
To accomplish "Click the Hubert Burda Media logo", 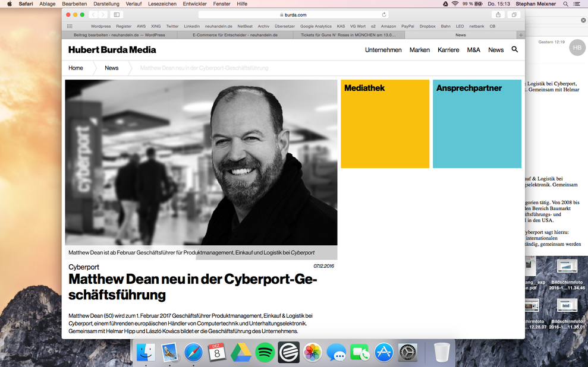I will pyautogui.click(x=112, y=50).
